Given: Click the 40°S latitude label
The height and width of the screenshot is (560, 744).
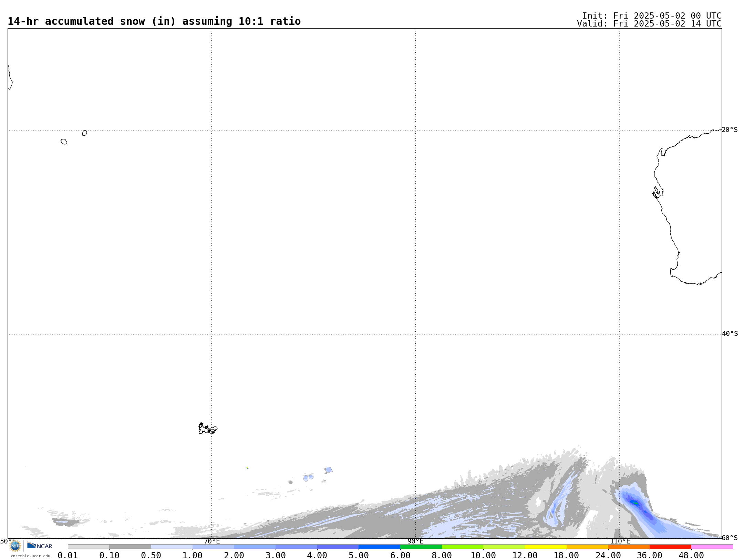Looking at the screenshot, I should pyautogui.click(x=730, y=334).
